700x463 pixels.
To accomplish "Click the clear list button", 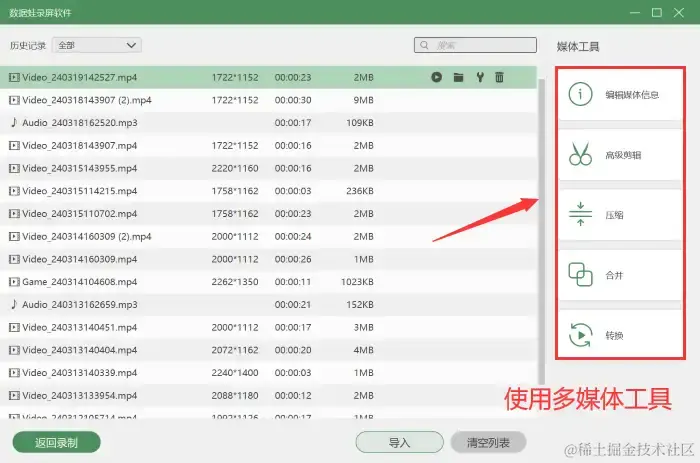I will [x=488, y=442].
